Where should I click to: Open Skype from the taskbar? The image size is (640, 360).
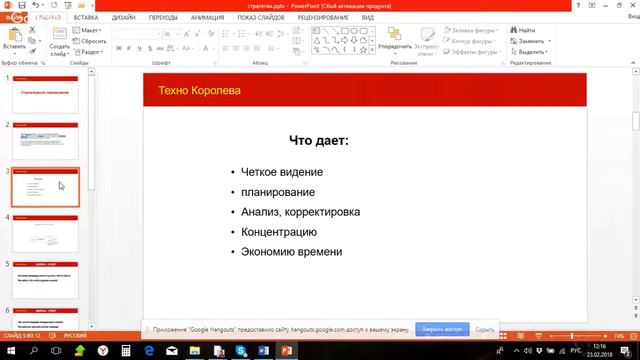point(241,351)
